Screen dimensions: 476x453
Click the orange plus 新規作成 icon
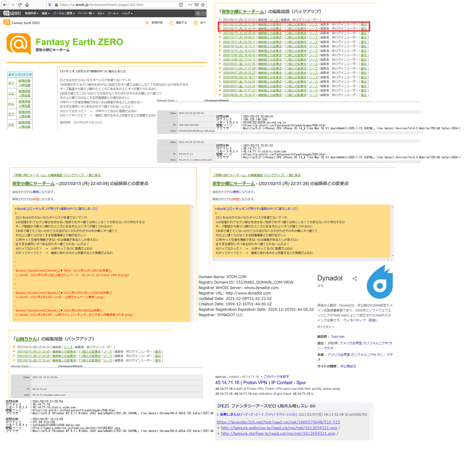(147, 23)
